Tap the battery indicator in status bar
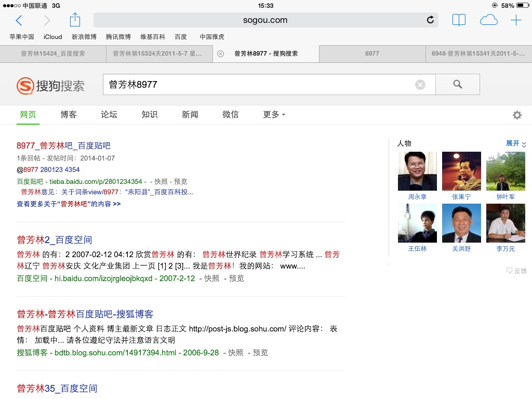Screen dimensions: 532x399 [x=523, y=5]
